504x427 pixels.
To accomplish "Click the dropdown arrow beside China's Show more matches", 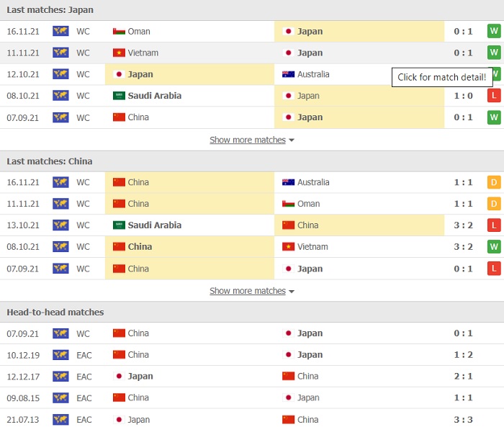I will coord(292,292).
